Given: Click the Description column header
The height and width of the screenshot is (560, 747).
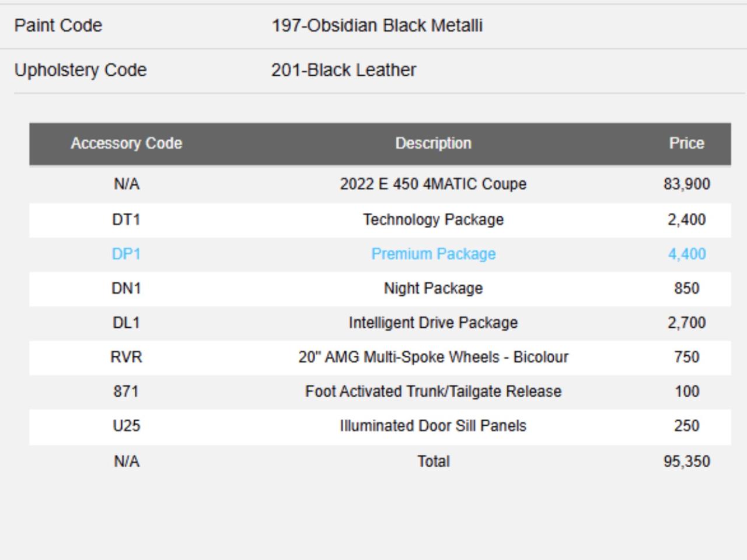Looking at the screenshot, I should coord(433,143).
